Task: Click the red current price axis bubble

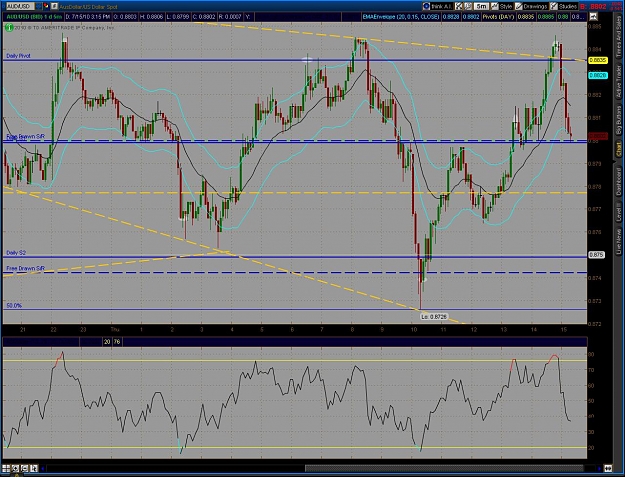Action: pos(597,136)
